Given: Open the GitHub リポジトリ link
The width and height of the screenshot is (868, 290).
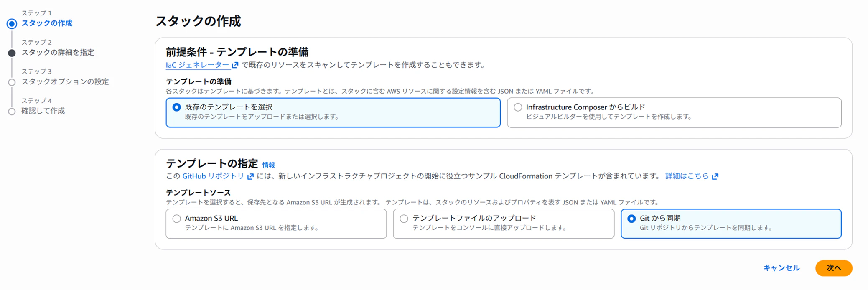Looking at the screenshot, I should click(x=213, y=176).
